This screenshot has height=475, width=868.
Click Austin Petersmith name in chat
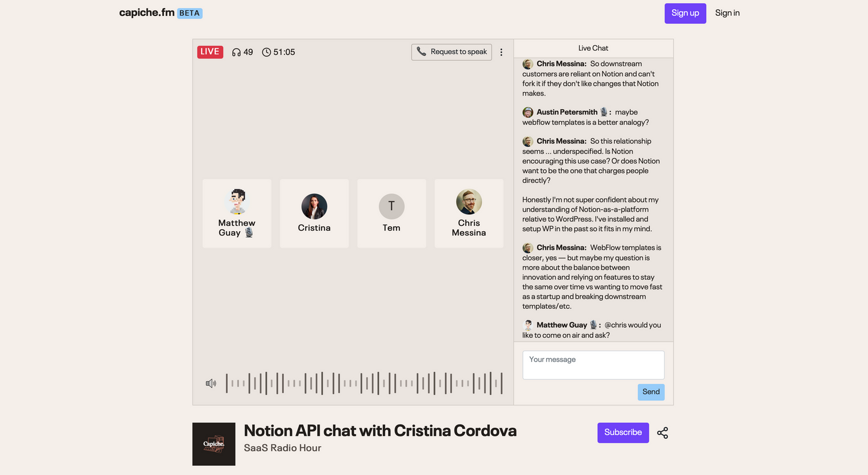(567, 112)
